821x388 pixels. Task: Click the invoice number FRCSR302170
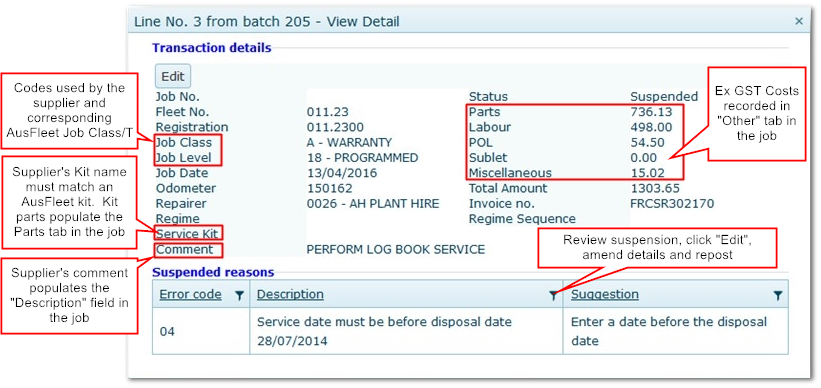(672, 204)
